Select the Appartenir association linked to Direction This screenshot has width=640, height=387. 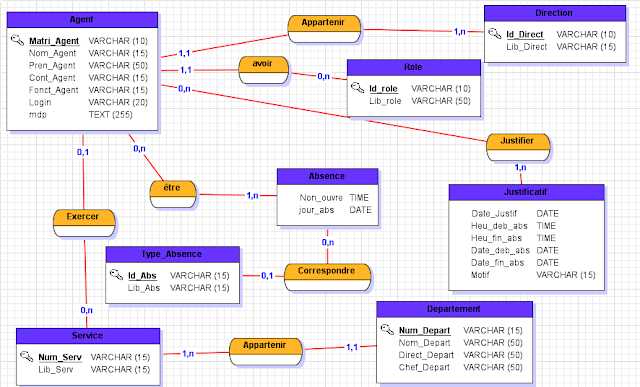click(x=324, y=29)
